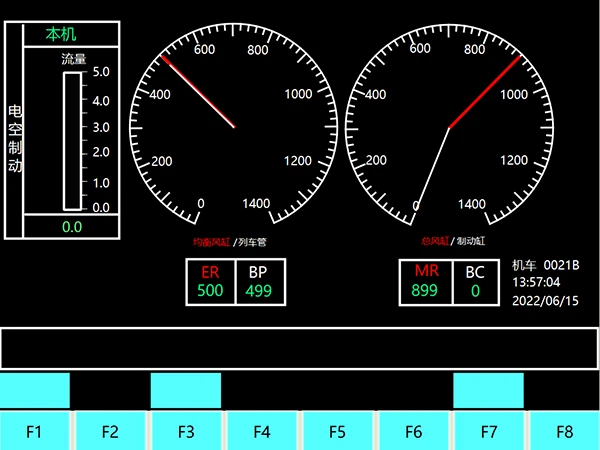600x450 pixels.
Task: Click the 0.0 flow value field
Action: coord(72,227)
